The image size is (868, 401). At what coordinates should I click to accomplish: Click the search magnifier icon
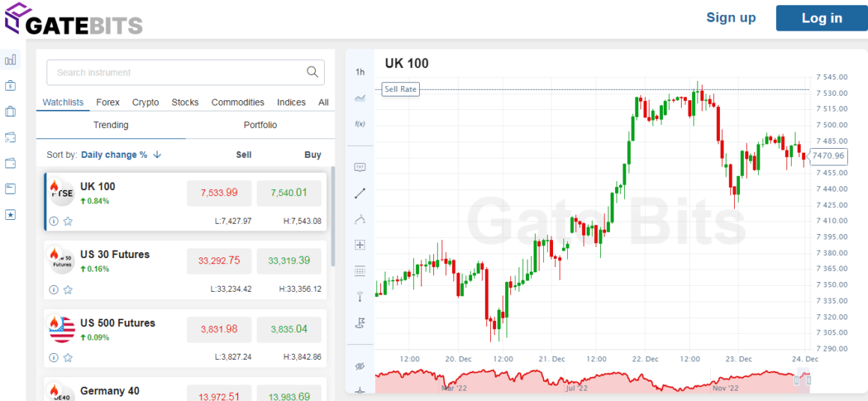[x=313, y=73]
